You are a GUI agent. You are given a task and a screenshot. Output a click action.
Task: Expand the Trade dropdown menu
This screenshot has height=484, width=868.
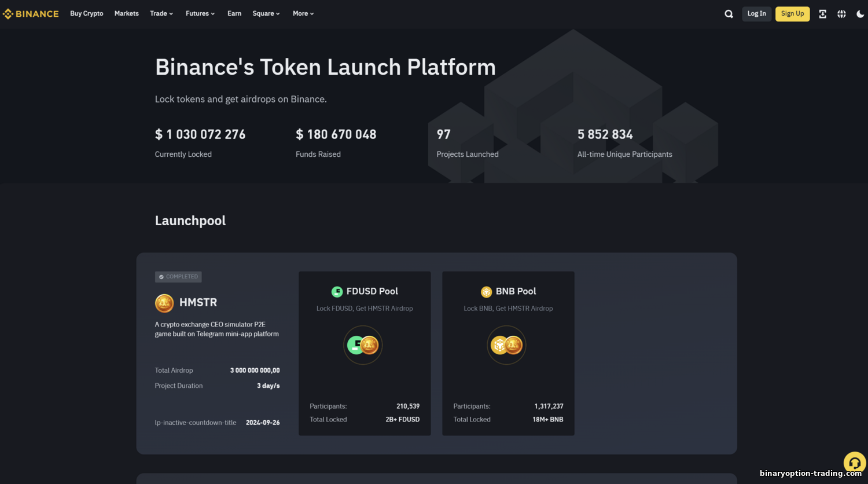161,13
